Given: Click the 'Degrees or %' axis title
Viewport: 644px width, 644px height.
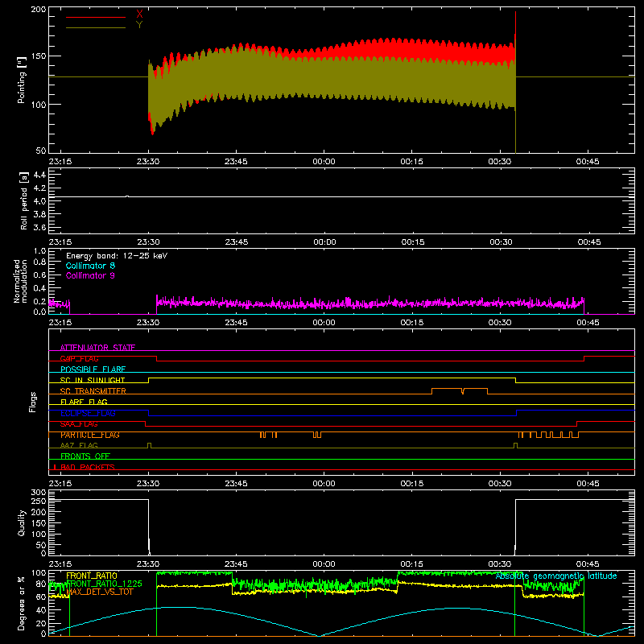Looking at the screenshot, I should (x=22, y=603).
